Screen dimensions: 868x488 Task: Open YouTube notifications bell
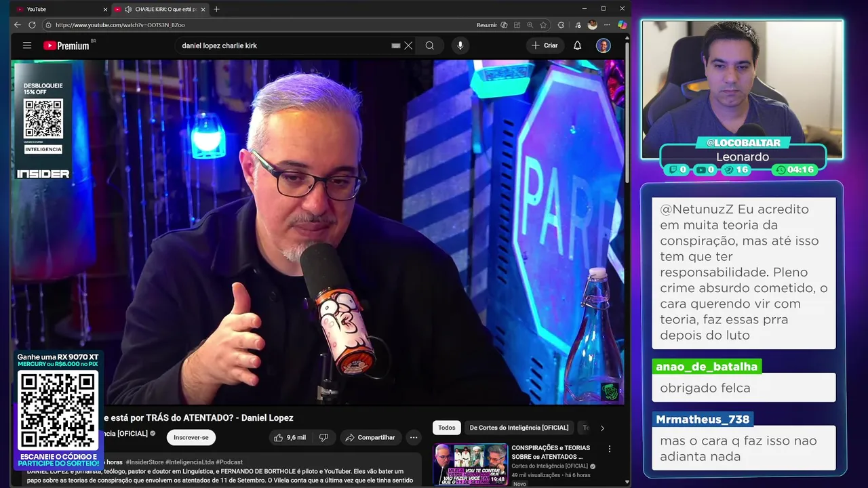coord(577,45)
